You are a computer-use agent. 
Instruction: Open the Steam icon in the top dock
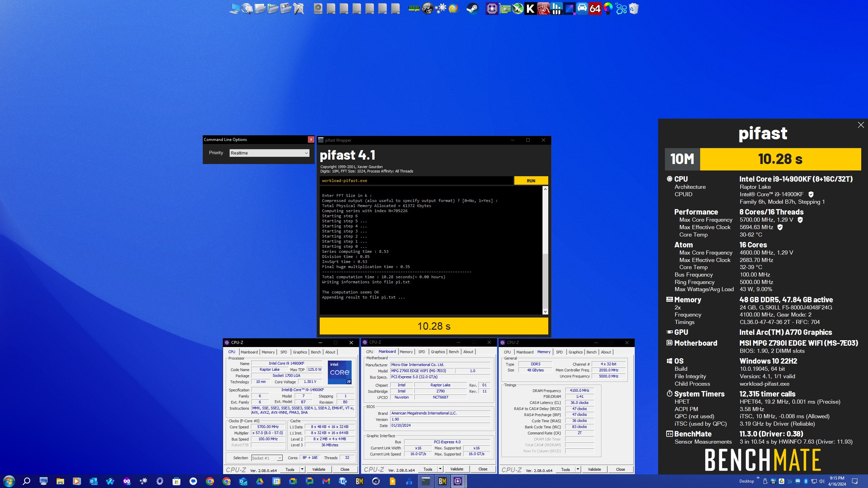(x=473, y=8)
